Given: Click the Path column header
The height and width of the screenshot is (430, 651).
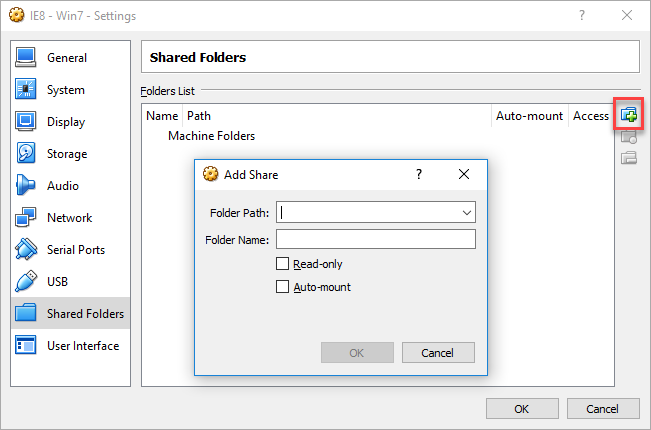Looking at the screenshot, I should 198,116.
